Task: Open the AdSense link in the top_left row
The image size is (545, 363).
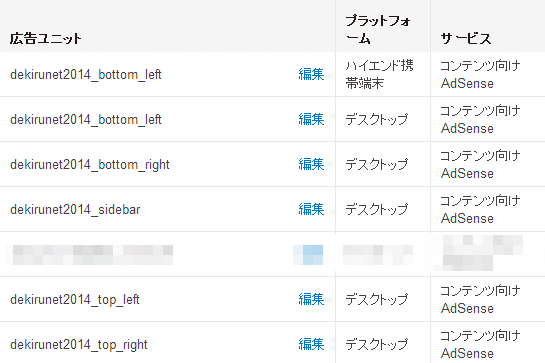Action: point(467,308)
